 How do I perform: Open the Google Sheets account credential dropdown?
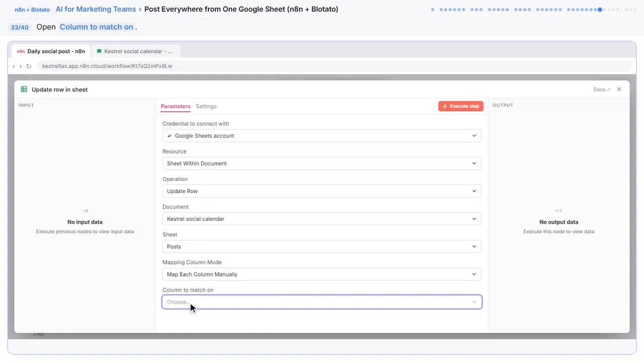pos(322,136)
